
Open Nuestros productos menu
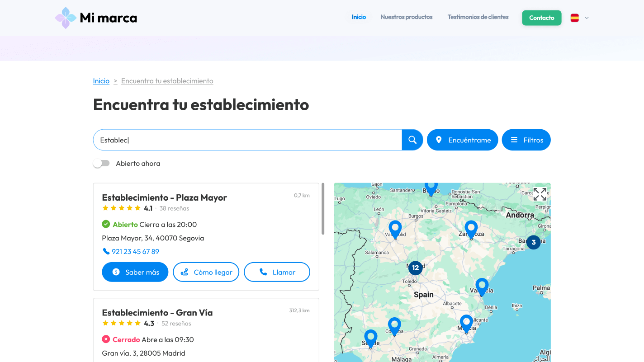click(x=407, y=17)
